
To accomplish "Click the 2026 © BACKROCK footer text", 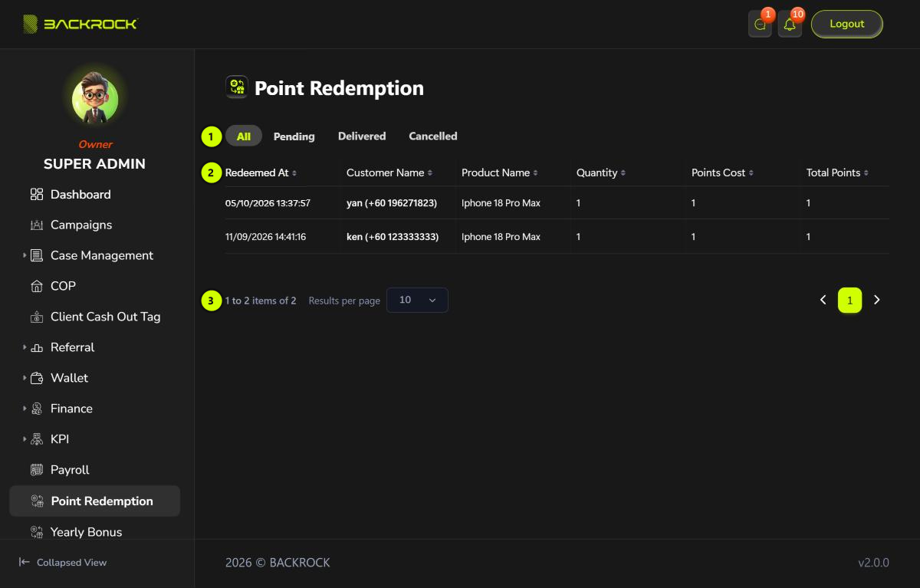I will point(278,563).
